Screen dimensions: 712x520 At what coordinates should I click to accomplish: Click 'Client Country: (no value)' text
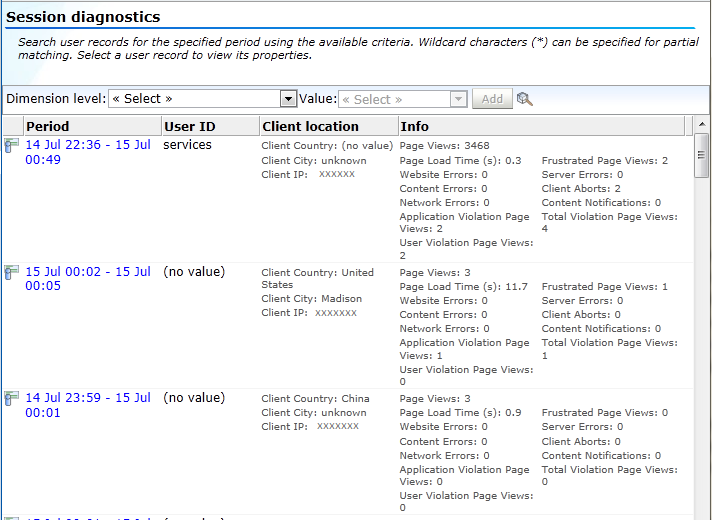327,146
